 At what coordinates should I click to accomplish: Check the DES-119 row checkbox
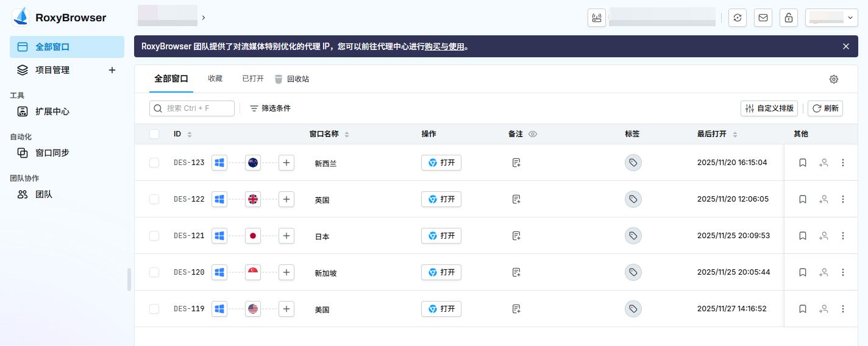(154, 309)
